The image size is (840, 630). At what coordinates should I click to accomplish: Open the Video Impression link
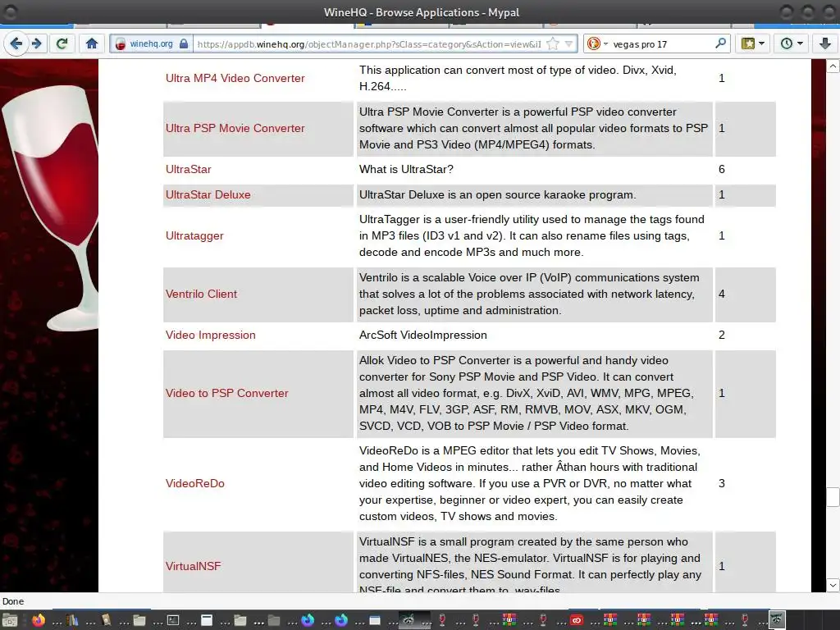click(211, 336)
